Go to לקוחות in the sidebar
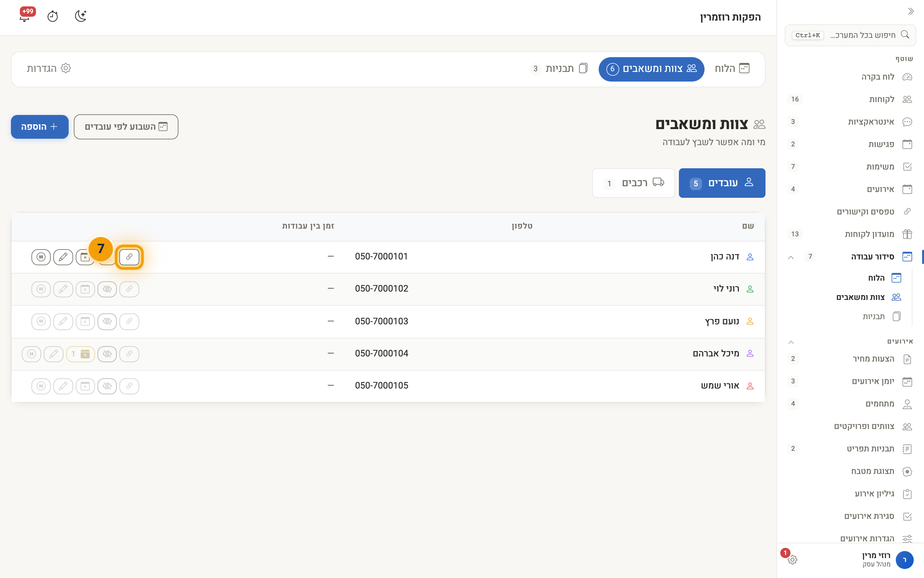924x578 pixels. [850, 100]
